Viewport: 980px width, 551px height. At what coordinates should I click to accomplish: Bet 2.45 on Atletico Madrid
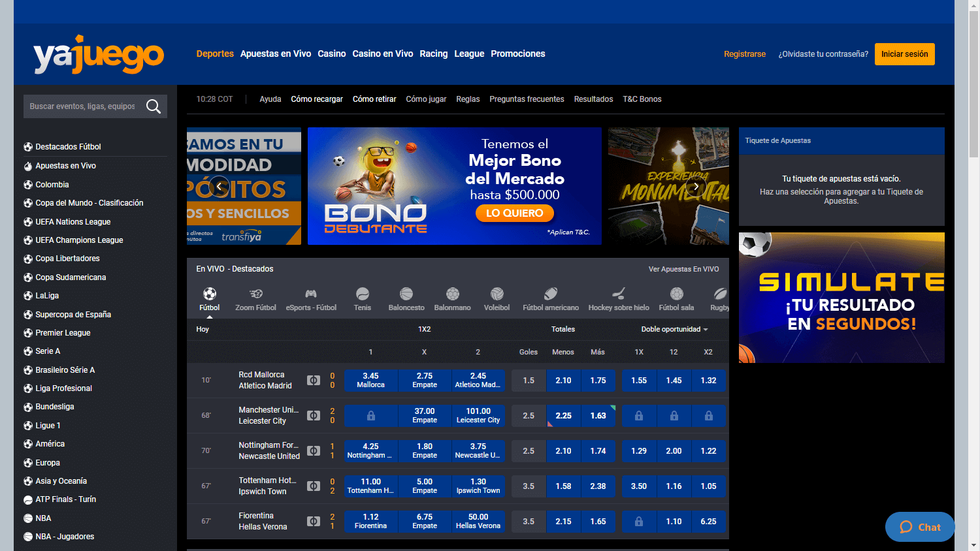pos(478,380)
